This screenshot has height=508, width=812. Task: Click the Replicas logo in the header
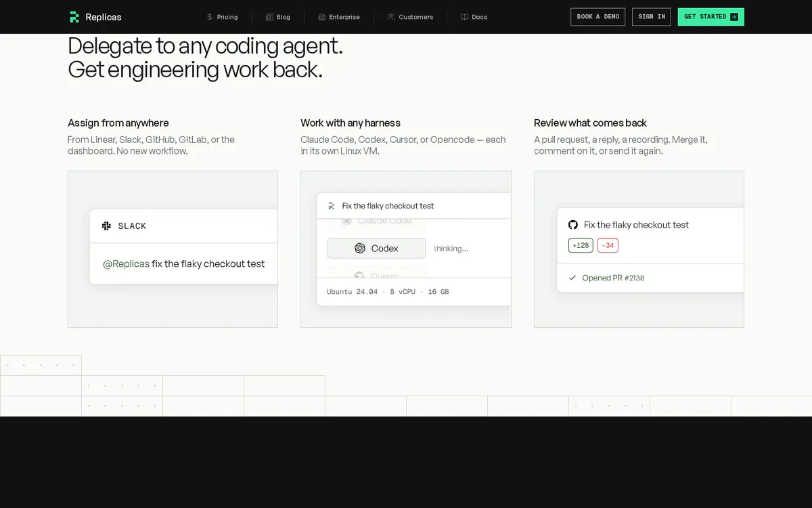pyautogui.click(x=95, y=17)
